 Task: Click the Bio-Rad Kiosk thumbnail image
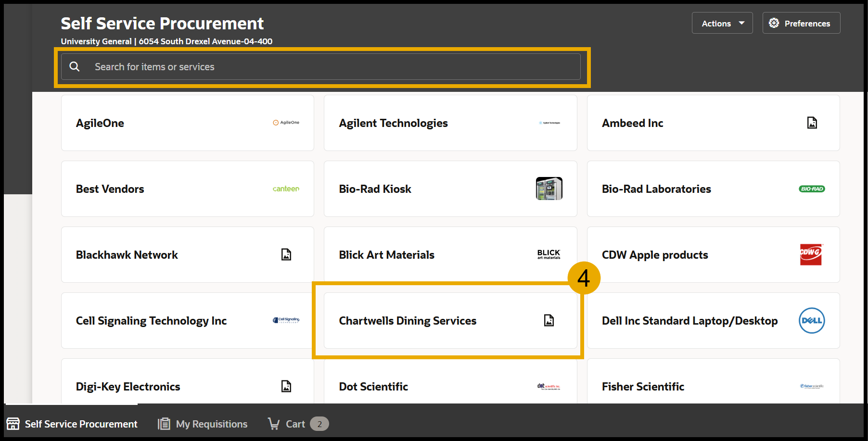click(549, 189)
